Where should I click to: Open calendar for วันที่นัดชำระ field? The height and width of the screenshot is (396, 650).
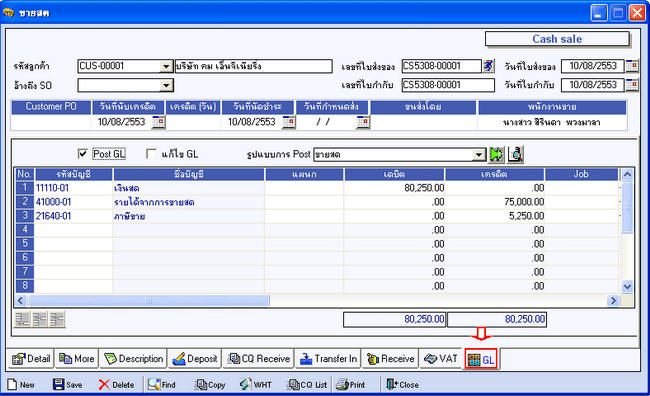tap(289, 122)
